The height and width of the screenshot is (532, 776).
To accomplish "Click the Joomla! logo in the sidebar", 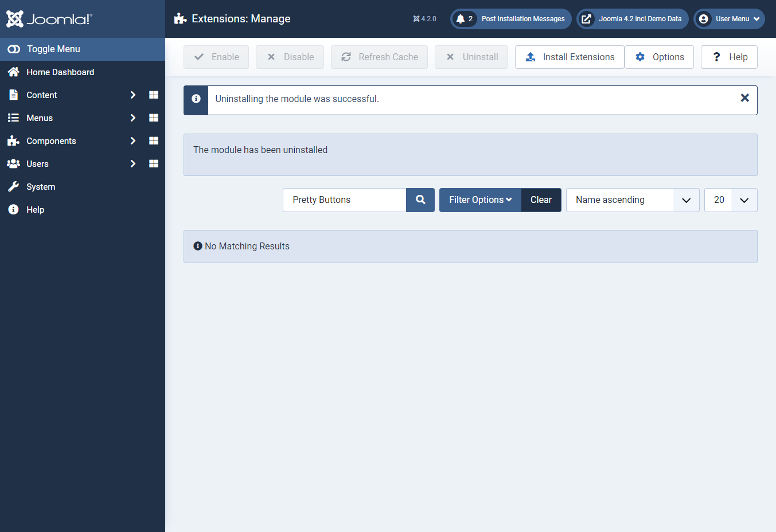I will 49,18.
